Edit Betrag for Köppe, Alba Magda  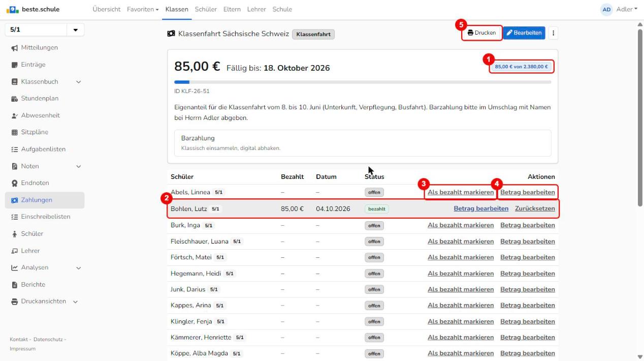point(528,353)
